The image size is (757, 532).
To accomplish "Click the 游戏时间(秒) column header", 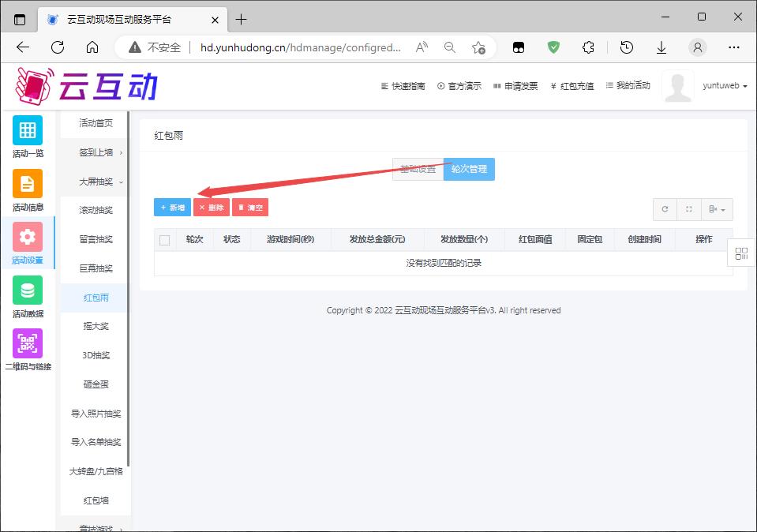I will click(290, 239).
